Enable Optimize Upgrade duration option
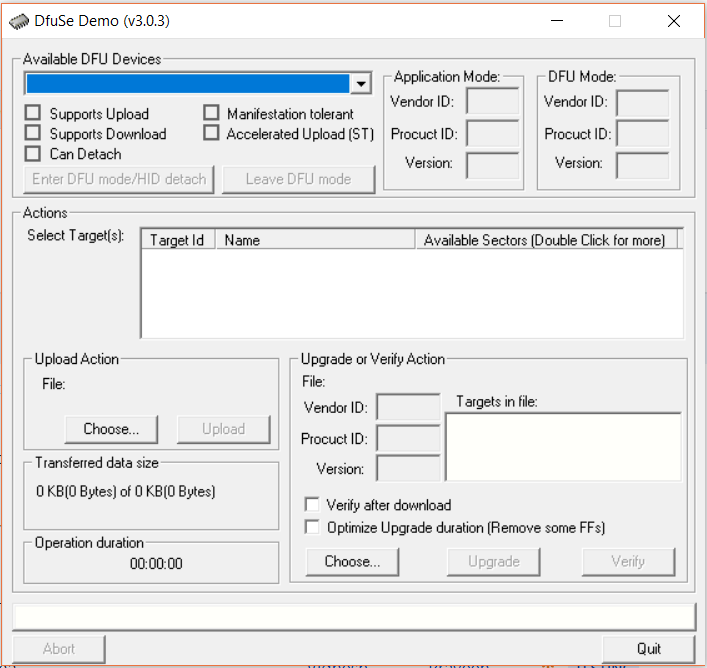 click(312, 527)
